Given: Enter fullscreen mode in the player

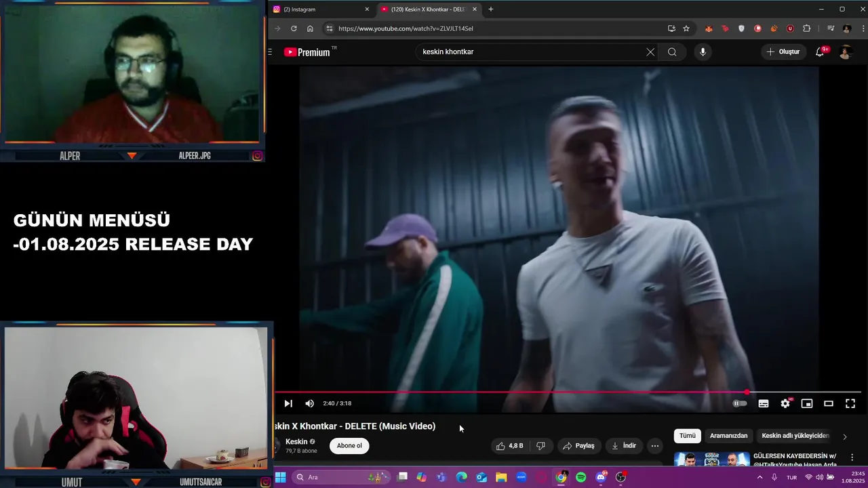Looking at the screenshot, I should tap(850, 403).
